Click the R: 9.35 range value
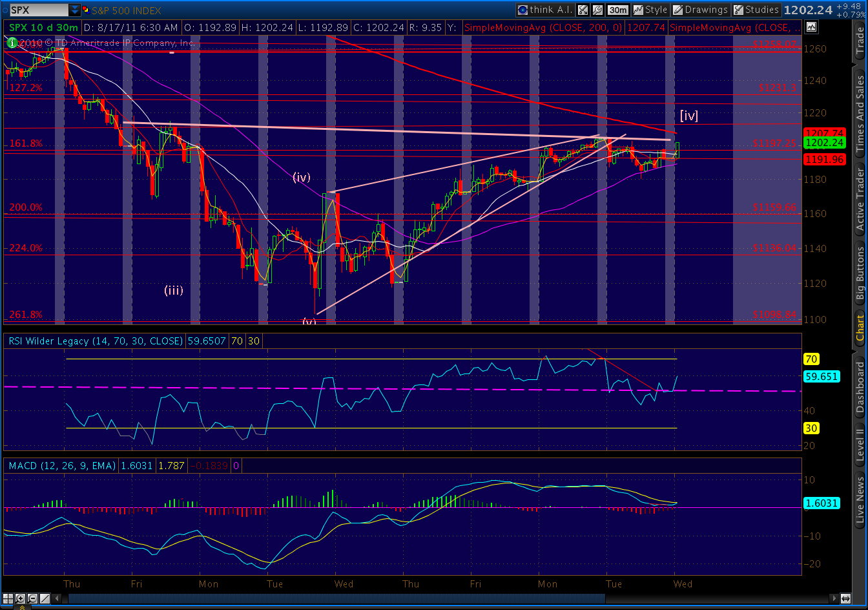 (x=429, y=27)
